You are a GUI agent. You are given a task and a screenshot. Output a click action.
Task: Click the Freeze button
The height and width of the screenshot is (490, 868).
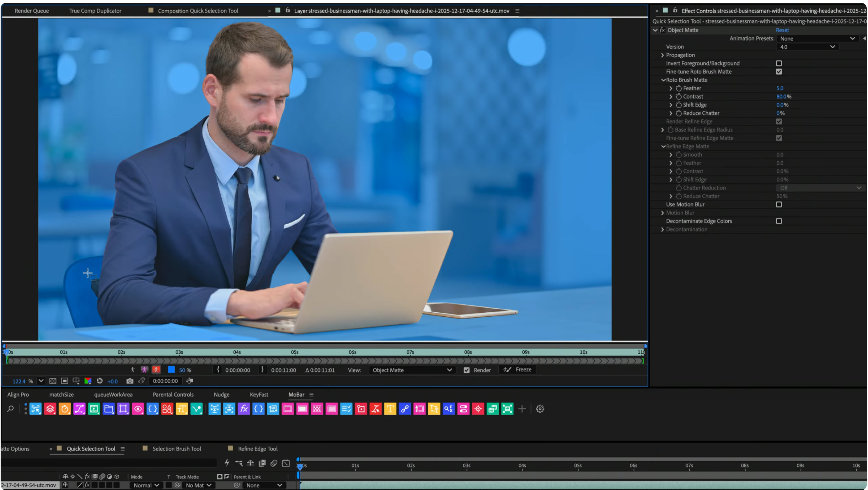tap(518, 370)
